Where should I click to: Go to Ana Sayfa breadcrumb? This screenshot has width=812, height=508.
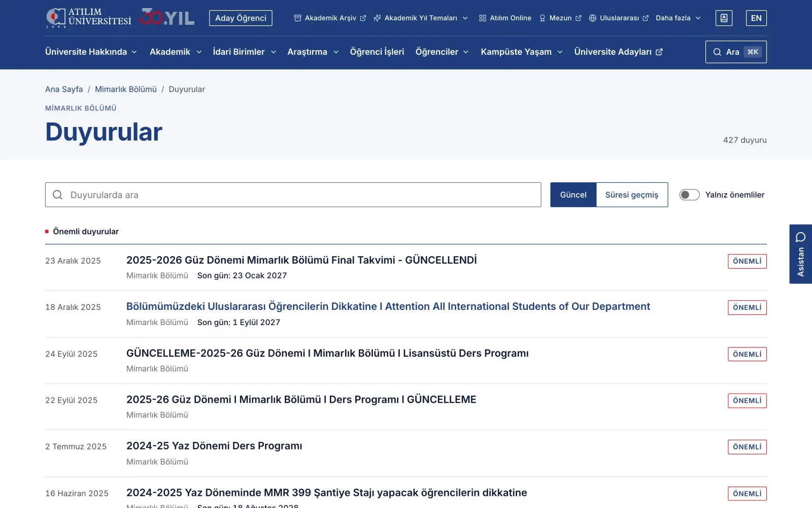[x=64, y=89]
